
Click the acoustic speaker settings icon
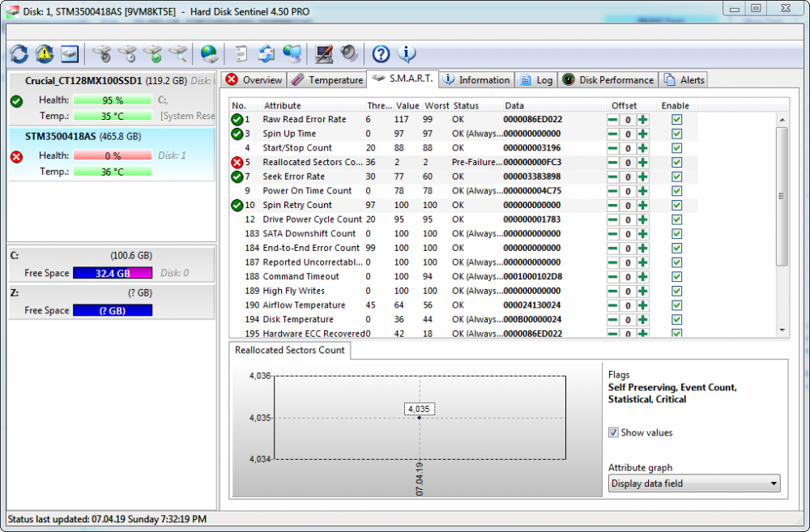348,53
